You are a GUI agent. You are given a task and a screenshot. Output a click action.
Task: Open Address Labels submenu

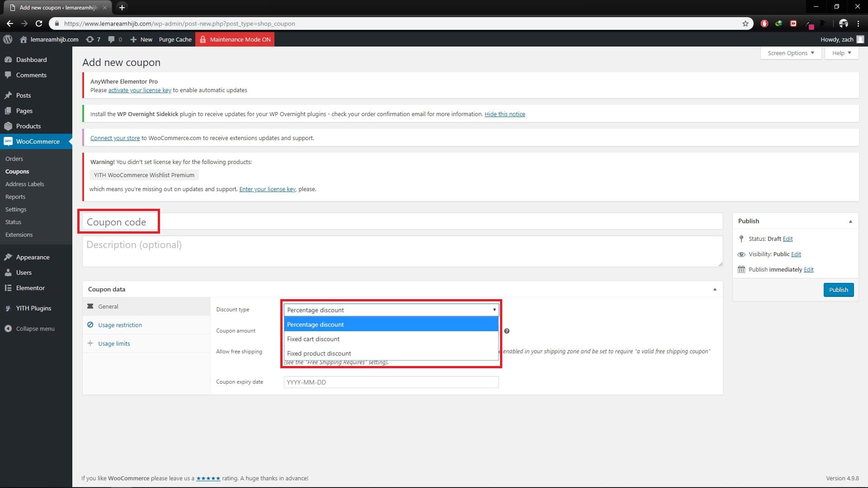[x=25, y=184]
